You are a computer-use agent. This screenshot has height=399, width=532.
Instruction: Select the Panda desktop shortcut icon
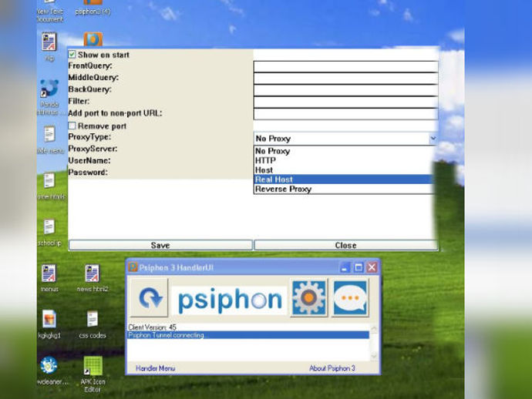pos(49,97)
